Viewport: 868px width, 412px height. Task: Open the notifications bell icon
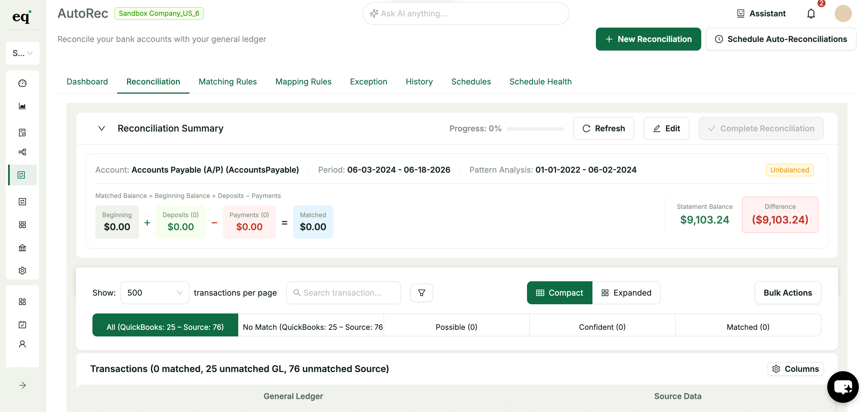[x=811, y=14]
